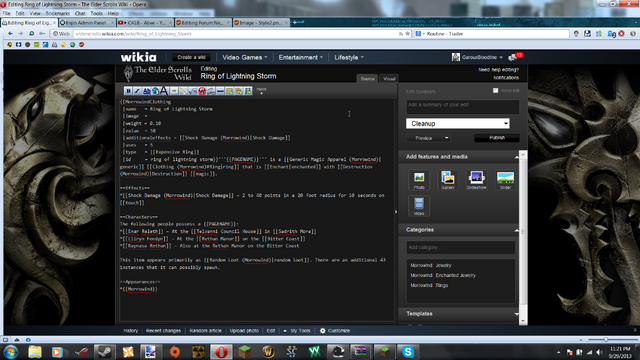Image resolution: width=640 pixels, height=360 pixels.
Task: Insert horizontal line from editor toolbar
Action: (220, 91)
